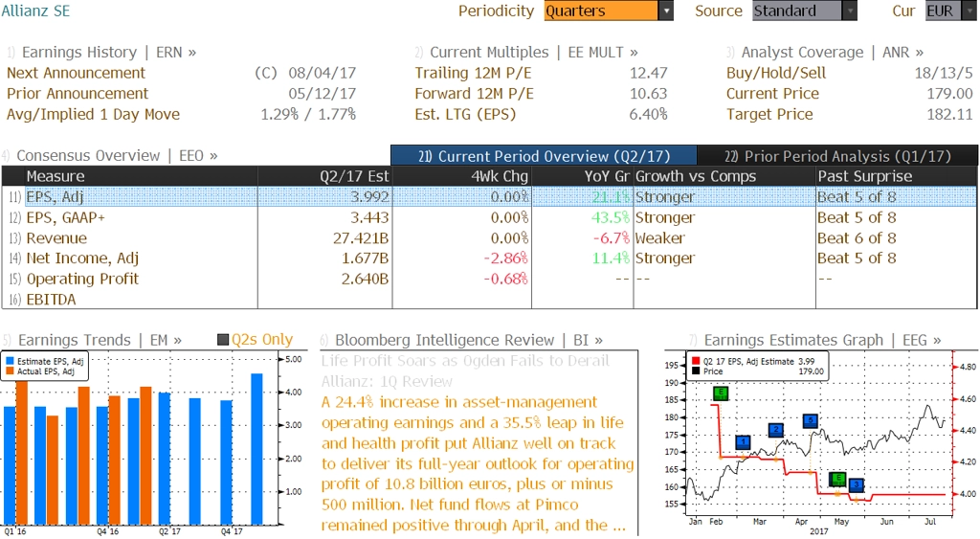
Task: Click Avg/Implied 1 Day Move value
Action: (x=308, y=115)
